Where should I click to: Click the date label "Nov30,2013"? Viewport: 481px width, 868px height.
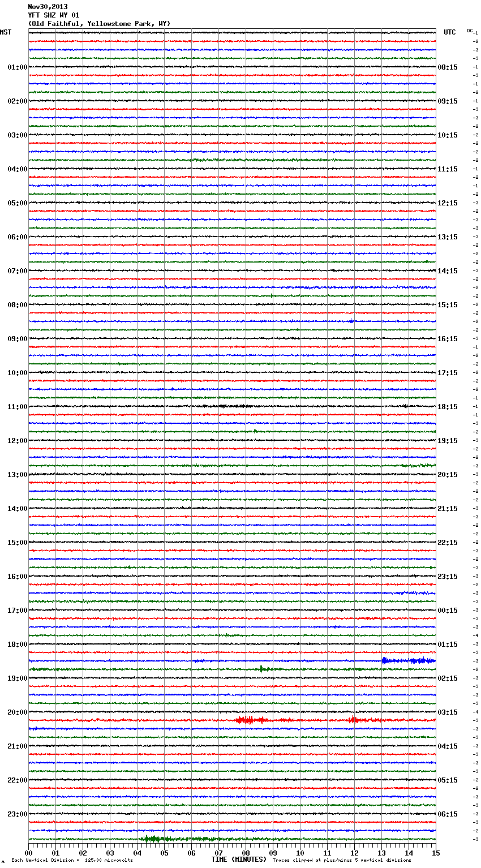48,7
